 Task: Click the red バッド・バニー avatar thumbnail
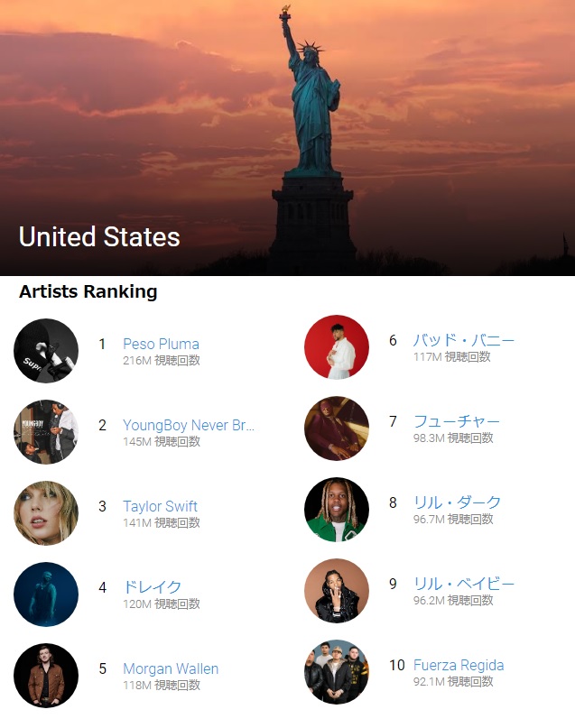pos(337,347)
